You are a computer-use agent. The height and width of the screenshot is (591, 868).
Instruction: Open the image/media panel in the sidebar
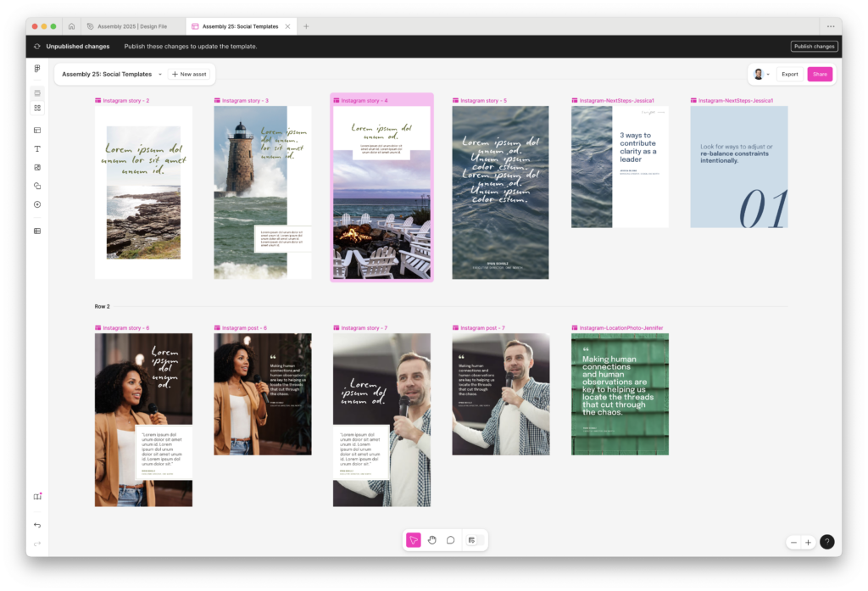pyautogui.click(x=36, y=167)
